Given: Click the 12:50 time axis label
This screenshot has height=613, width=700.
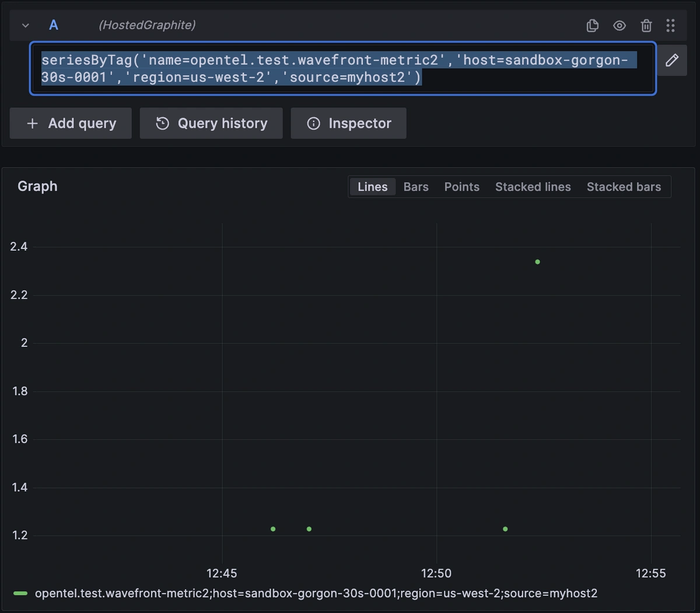Looking at the screenshot, I should 436,573.
